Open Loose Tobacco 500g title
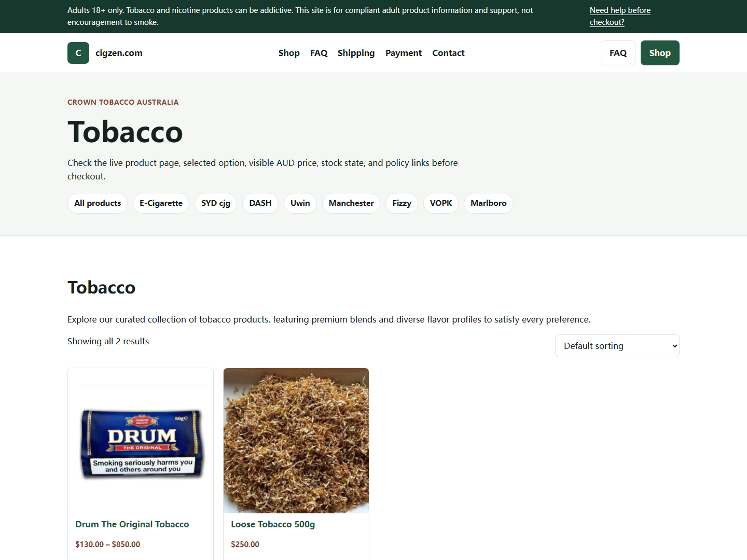Screen dimensions: 747x560 (x=273, y=524)
